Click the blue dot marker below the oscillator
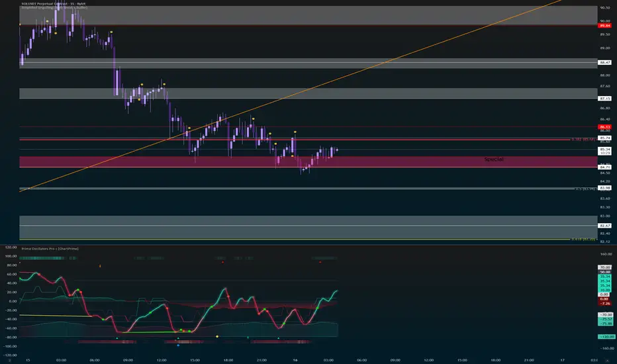This screenshot has width=617, height=364. [x=178, y=345]
